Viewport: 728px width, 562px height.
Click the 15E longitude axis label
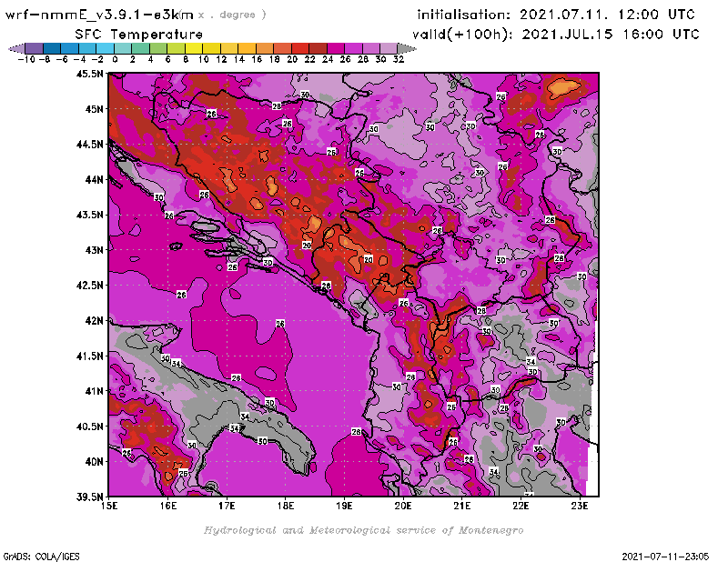(x=109, y=507)
